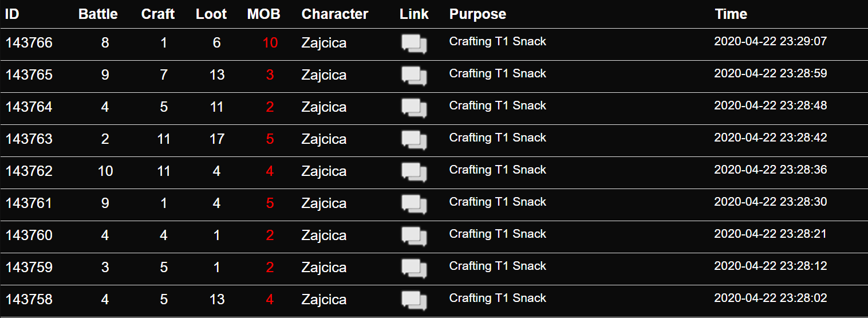This screenshot has height=318, width=868.
Task: Open the chat link icon for roll 143764
Action: click(414, 108)
